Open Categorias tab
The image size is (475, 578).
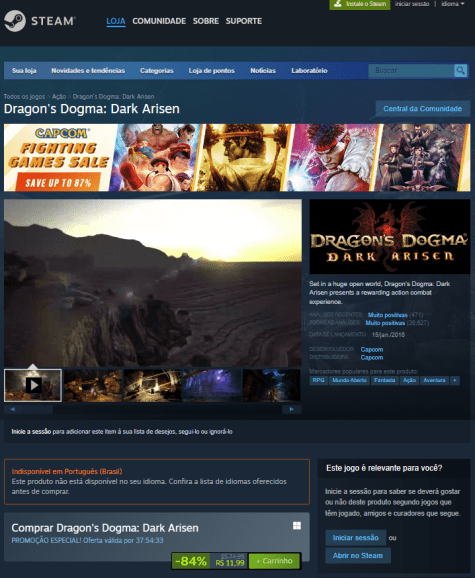pyautogui.click(x=157, y=70)
